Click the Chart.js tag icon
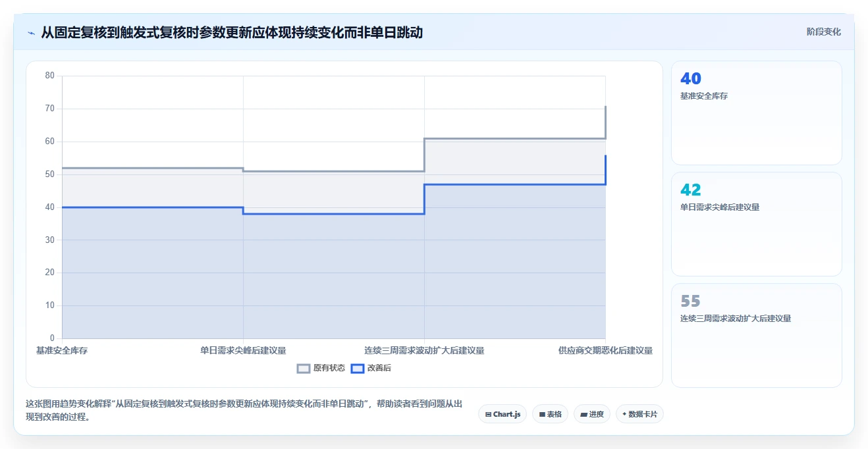Viewport: 868px width, 449px height. pos(488,415)
